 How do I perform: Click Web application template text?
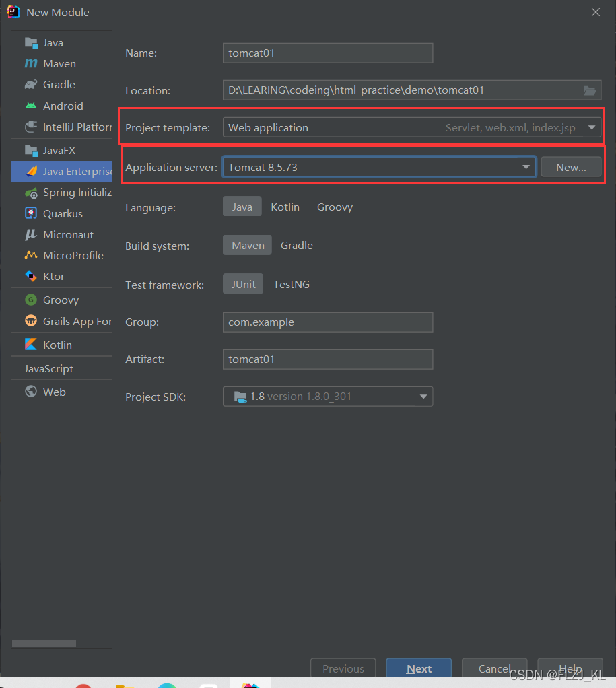coord(268,127)
